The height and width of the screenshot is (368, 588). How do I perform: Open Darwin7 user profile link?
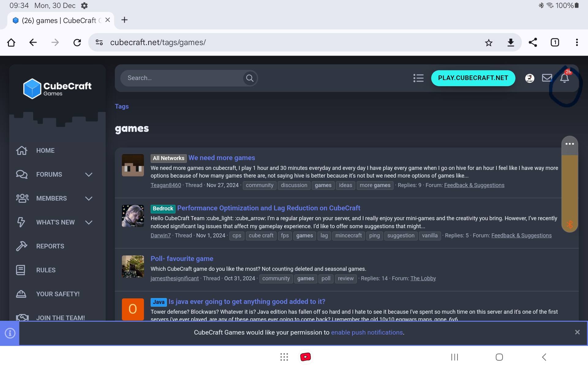pyautogui.click(x=160, y=236)
